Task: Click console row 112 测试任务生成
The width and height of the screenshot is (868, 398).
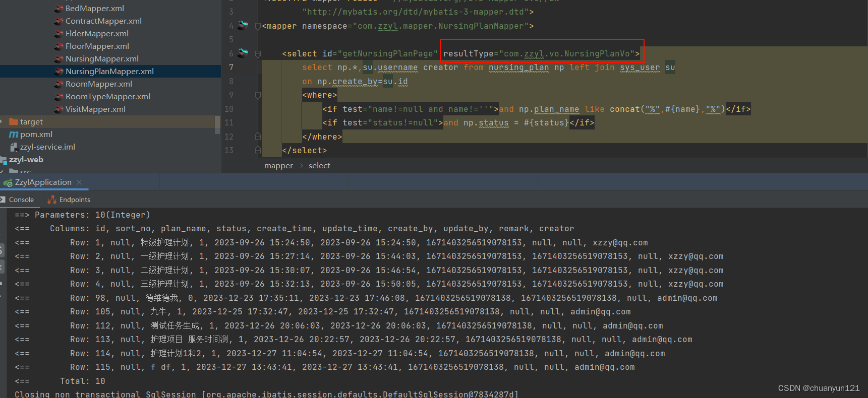Action: click(x=339, y=326)
